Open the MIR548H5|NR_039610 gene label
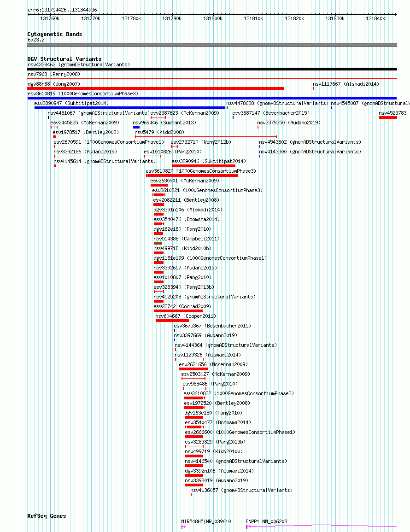This screenshot has height=532, width=410. click(x=206, y=521)
